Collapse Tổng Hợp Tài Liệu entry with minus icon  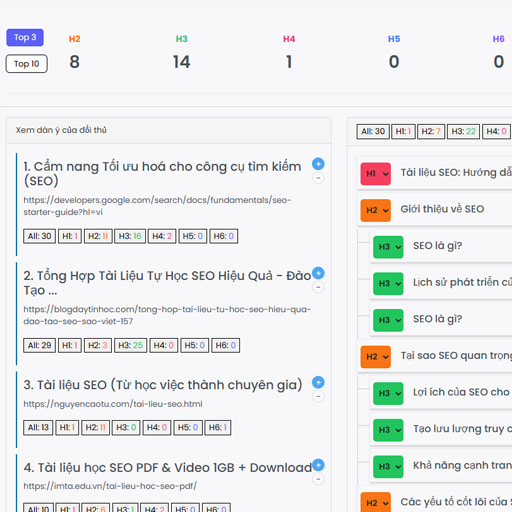318,287
